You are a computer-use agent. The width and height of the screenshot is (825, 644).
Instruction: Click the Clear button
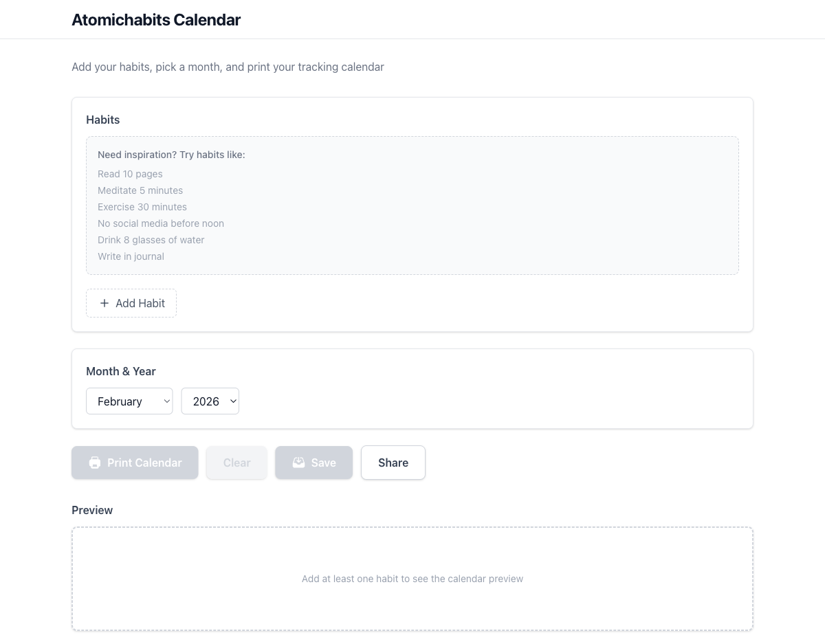pos(236,463)
